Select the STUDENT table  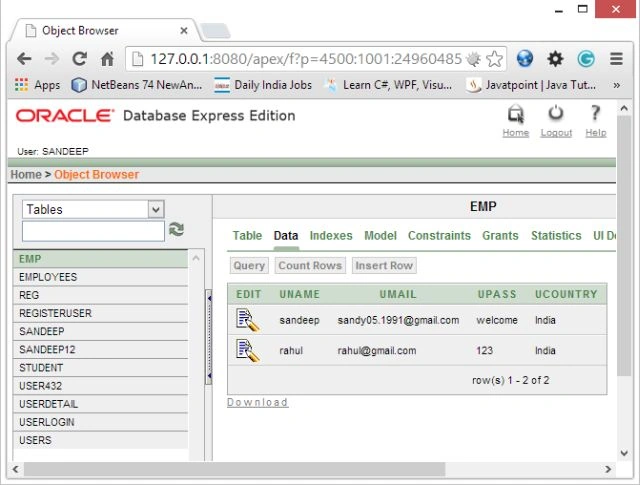click(100, 368)
